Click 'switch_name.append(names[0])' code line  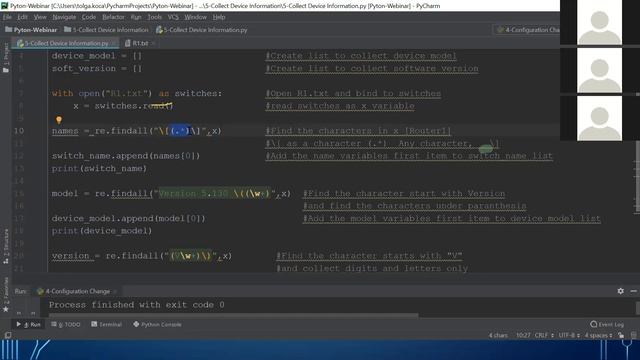coord(126,156)
